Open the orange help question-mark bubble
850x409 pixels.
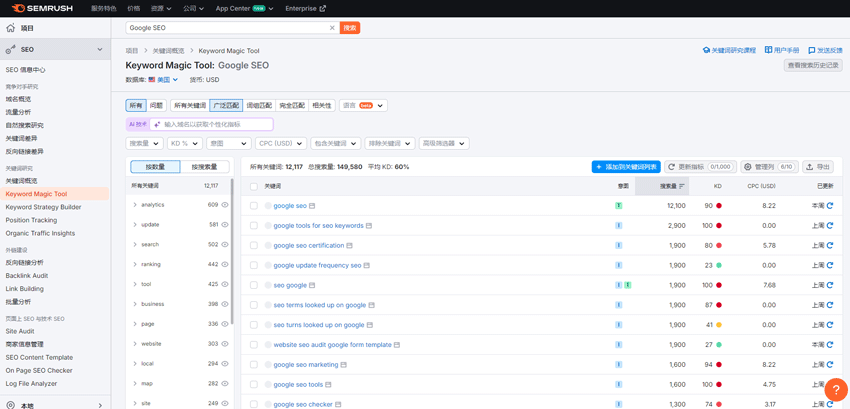pos(836,389)
